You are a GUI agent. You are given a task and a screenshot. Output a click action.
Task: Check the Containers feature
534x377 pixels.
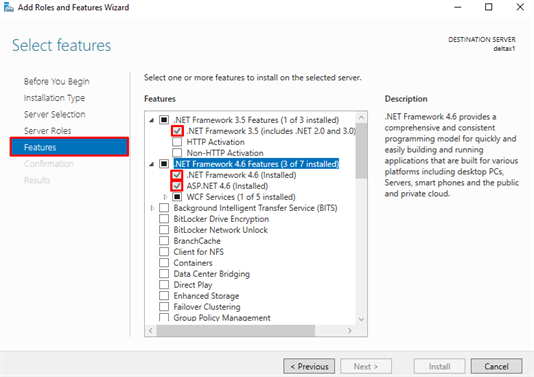[x=164, y=263]
